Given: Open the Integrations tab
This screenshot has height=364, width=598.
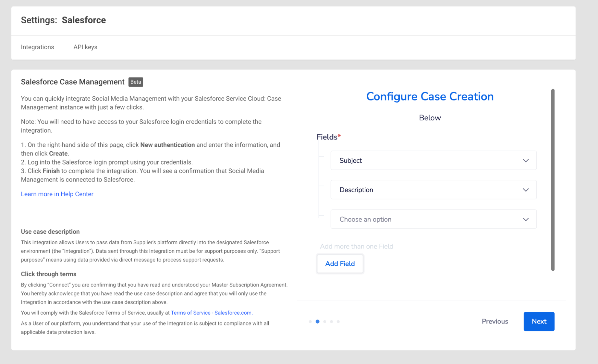Looking at the screenshot, I should coord(37,47).
